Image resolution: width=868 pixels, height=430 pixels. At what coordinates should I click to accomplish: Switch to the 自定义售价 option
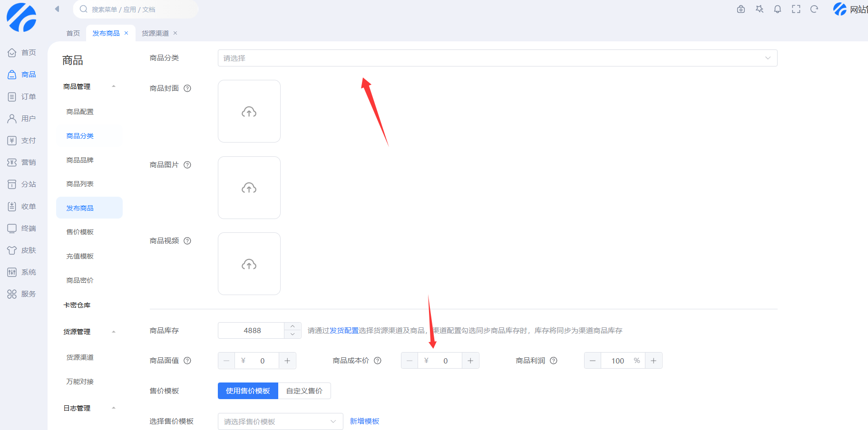click(x=304, y=391)
